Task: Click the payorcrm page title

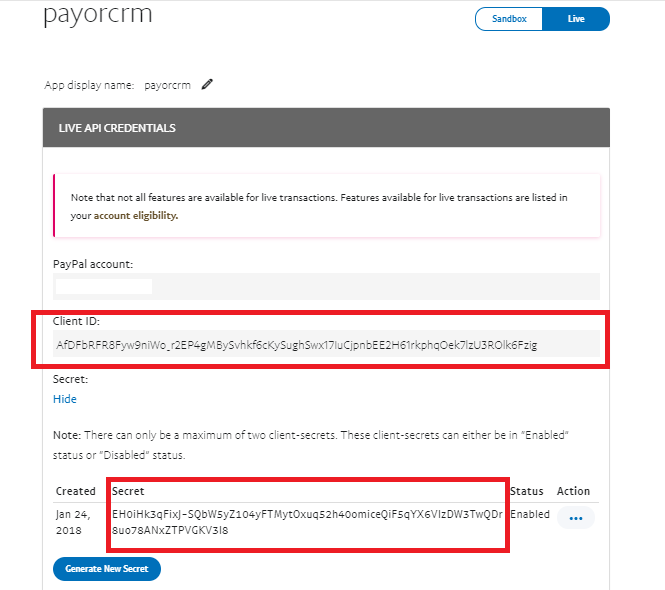Action: click(97, 17)
